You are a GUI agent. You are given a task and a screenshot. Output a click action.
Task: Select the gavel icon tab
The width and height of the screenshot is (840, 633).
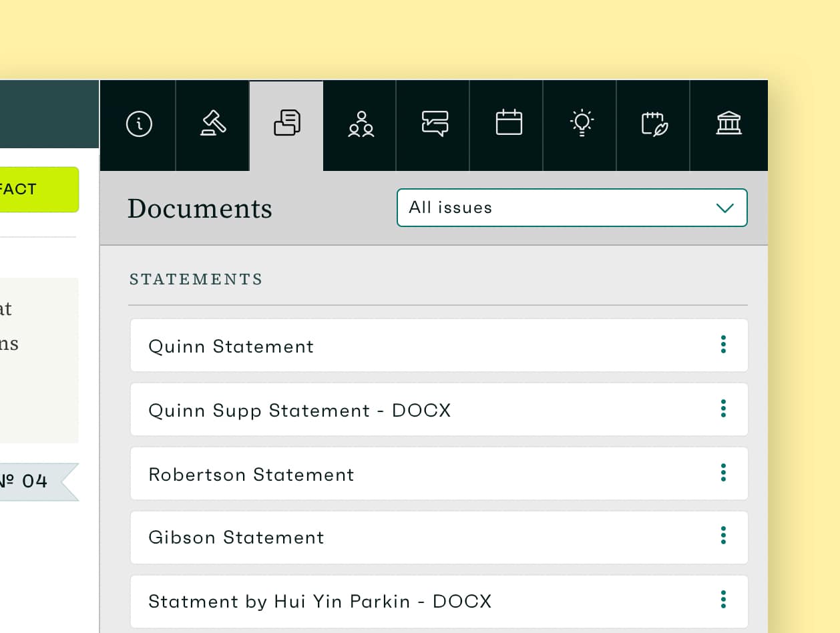click(x=213, y=124)
